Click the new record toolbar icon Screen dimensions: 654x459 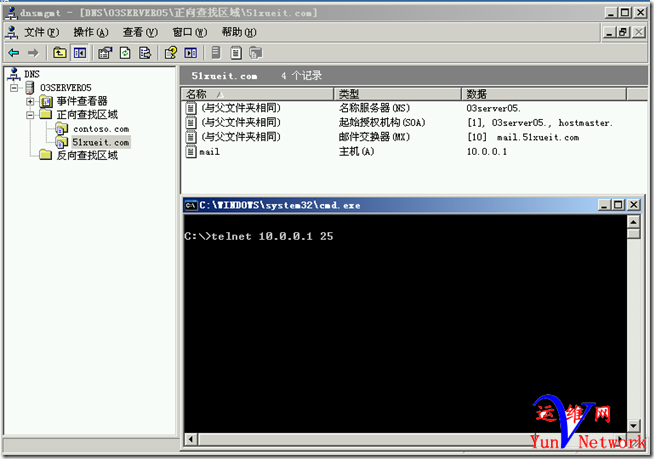coord(236,53)
